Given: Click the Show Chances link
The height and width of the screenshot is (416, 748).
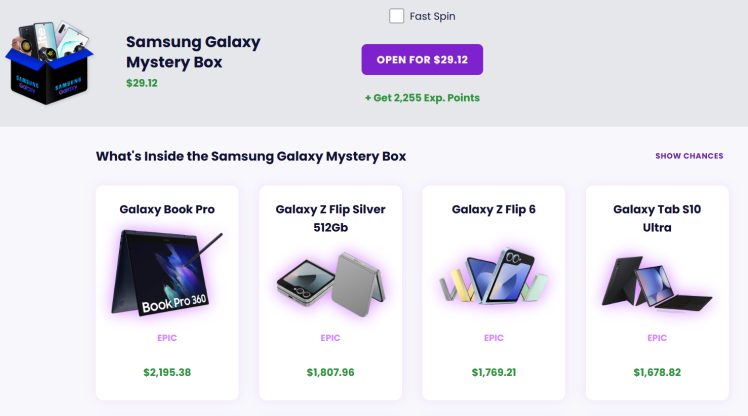Looking at the screenshot, I should coord(689,156).
